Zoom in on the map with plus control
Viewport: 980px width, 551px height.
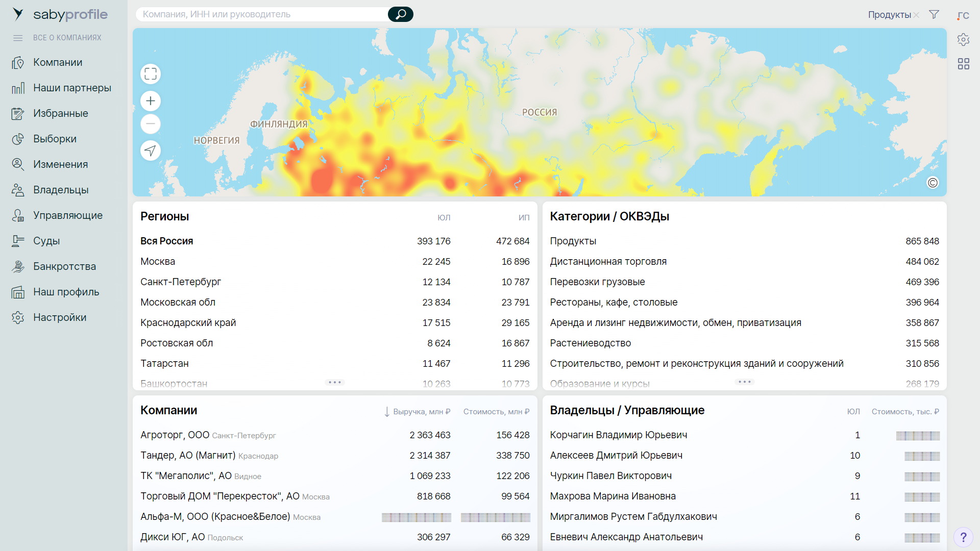(151, 101)
